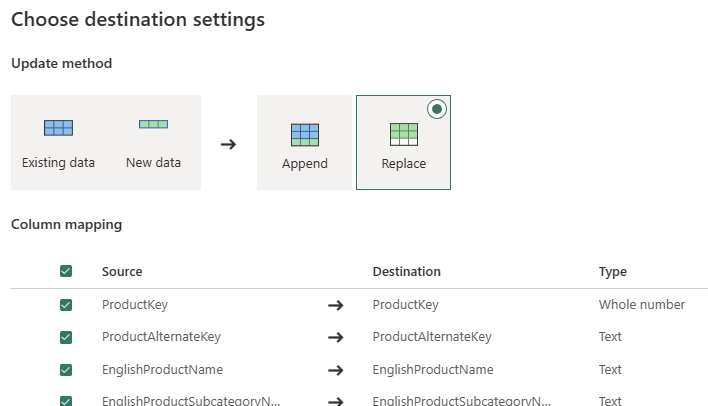708x406 pixels.
Task: Click the Source column header
Action: pos(122,272)
